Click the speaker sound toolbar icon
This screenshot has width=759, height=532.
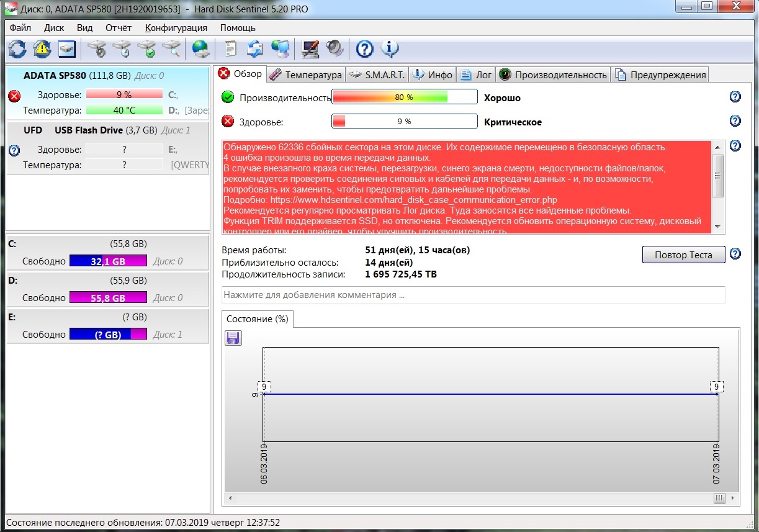tap(335, 48)
